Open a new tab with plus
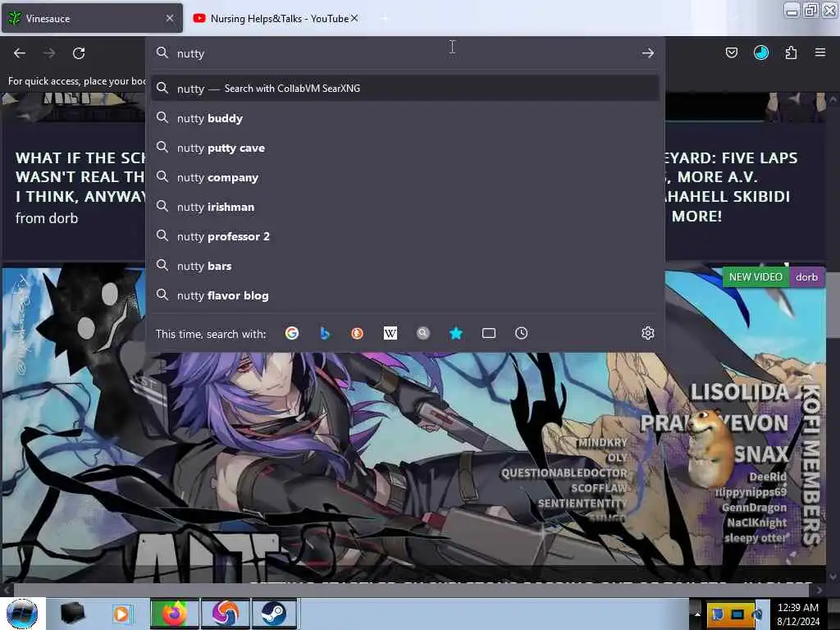 [384, 18]
